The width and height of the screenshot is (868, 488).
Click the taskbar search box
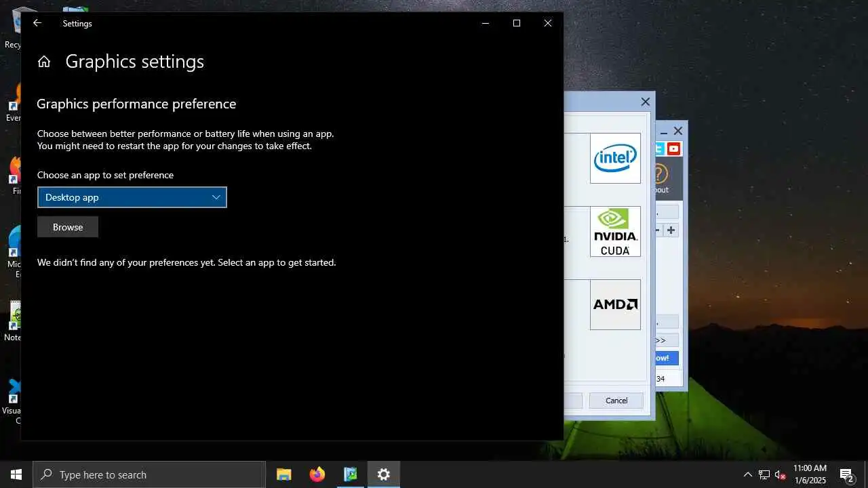pyautogui.click(x=149, y=474)
